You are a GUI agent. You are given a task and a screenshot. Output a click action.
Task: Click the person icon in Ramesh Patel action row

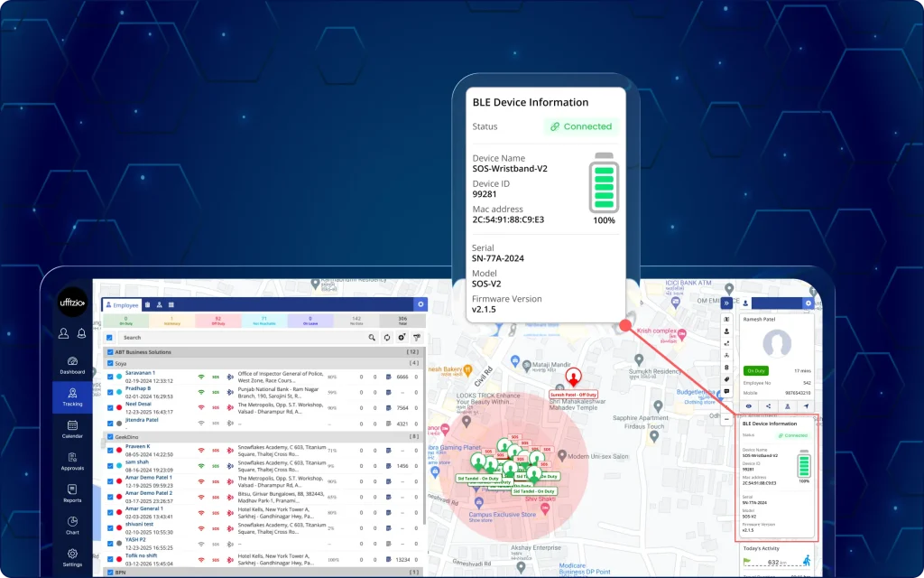click(x=787, y=406)
